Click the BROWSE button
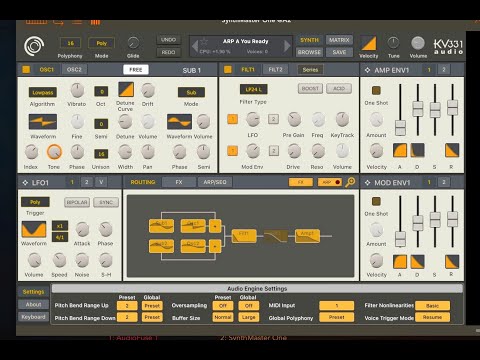 pos(309,52)
